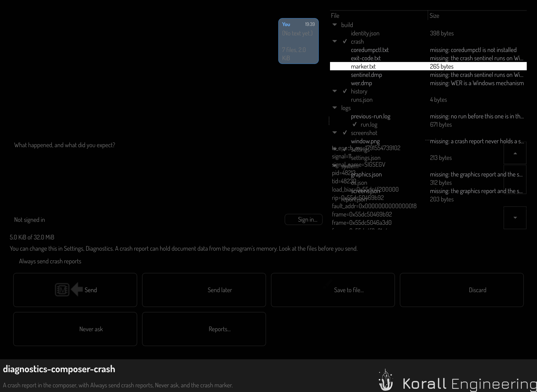Collapse the logs folder in the tree

335,108
